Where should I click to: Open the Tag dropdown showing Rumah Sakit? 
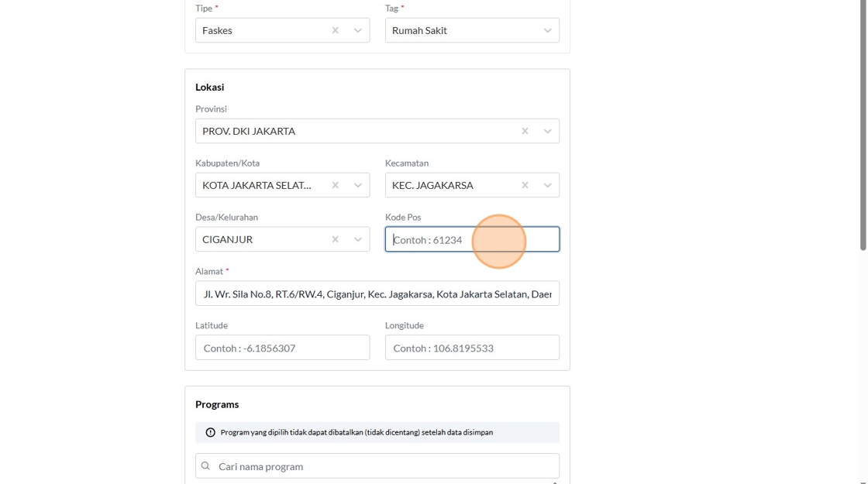(547, 30)
